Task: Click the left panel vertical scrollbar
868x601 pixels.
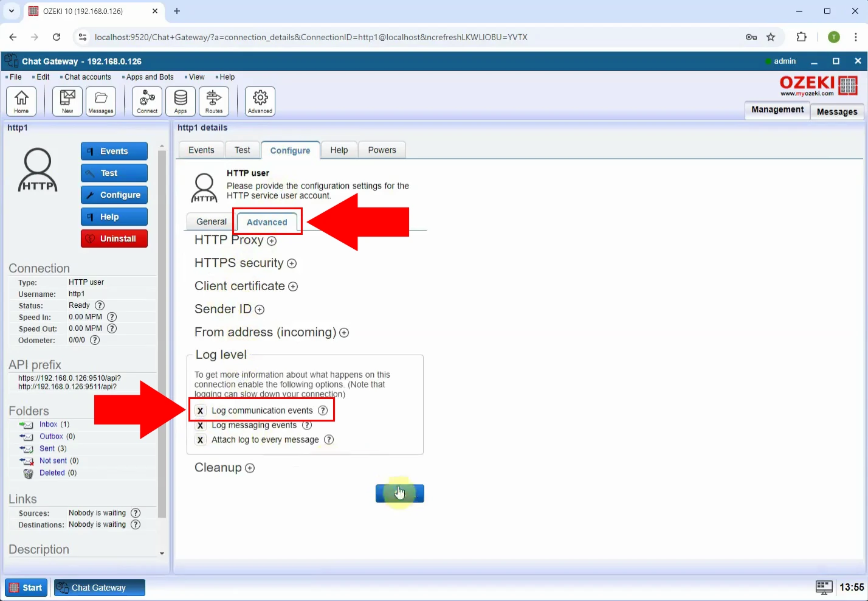Action: (x=162, y=333)
